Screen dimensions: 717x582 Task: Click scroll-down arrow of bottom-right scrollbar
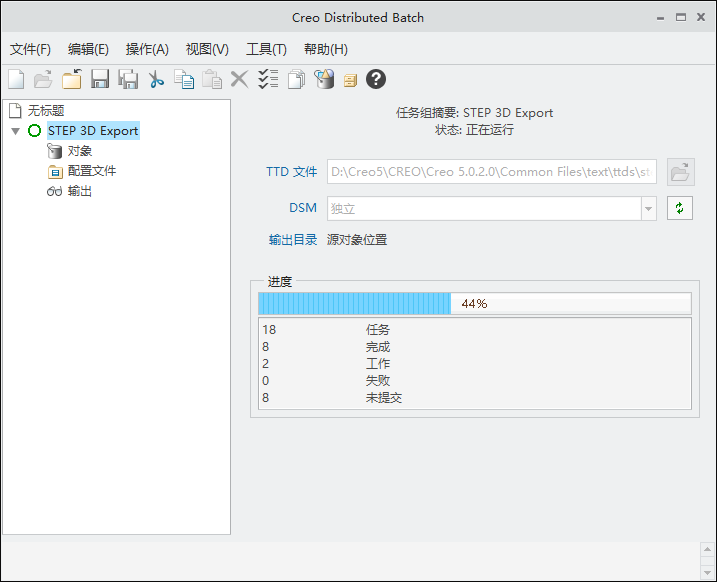pyautogui.click(x=707, y=572)
